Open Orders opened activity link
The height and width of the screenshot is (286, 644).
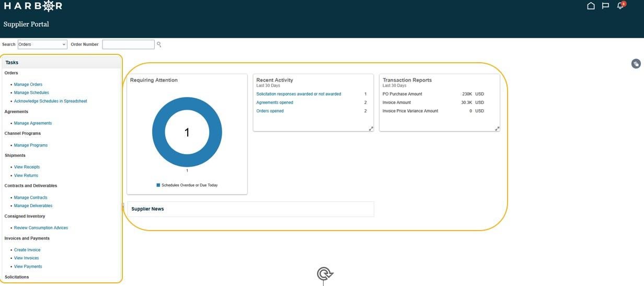270,111
